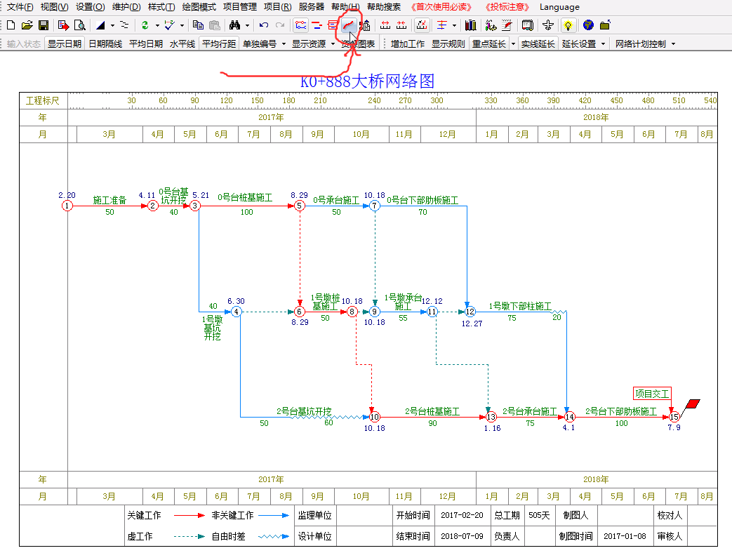732x560 pixels.
Task: Click the 网络计划控制 button
Action: pos(641,44)
